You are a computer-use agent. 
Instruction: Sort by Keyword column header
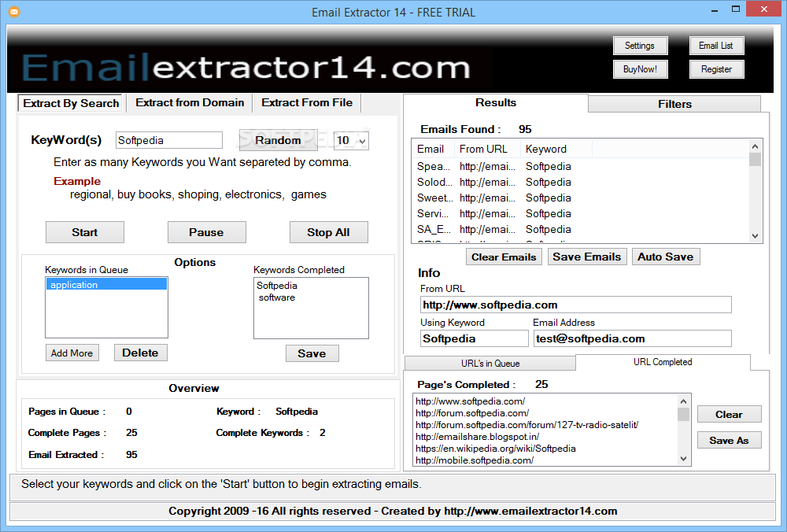[x=556, y=149]
